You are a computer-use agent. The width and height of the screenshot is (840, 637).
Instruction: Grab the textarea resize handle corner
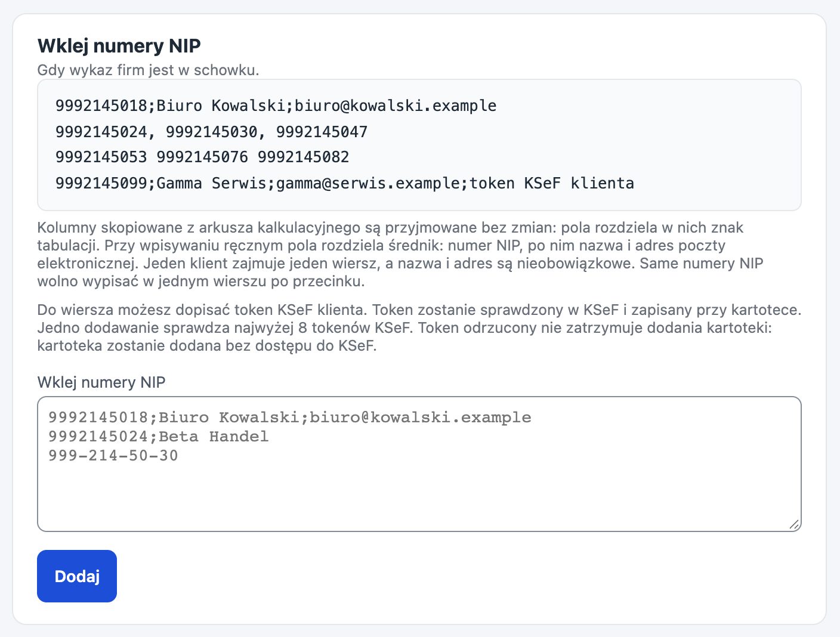[793, 524]
